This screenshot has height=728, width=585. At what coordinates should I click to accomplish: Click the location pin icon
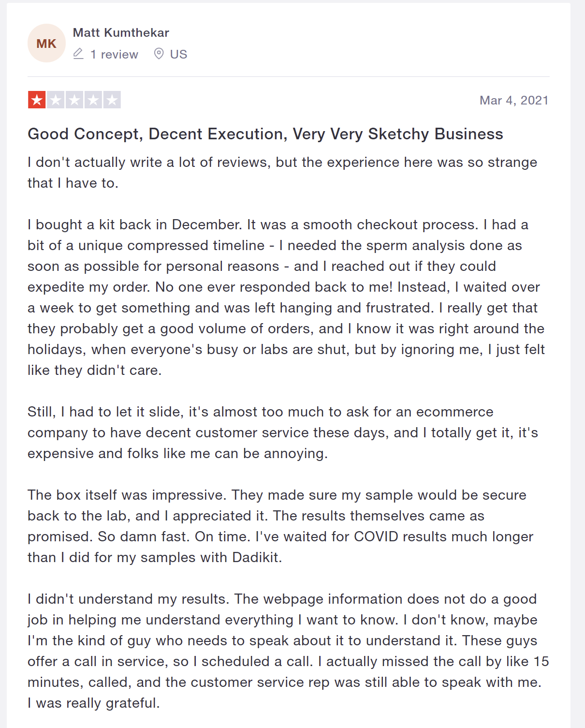click(159, 54)
